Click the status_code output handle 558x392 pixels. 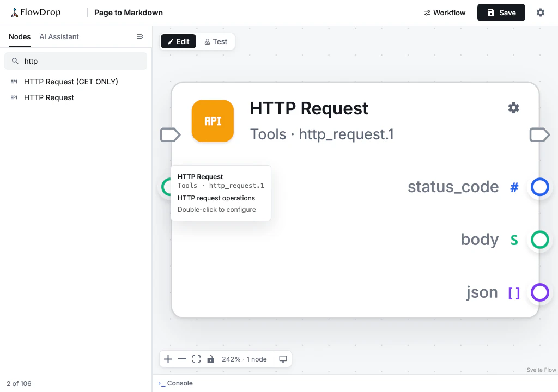[539, 187]
